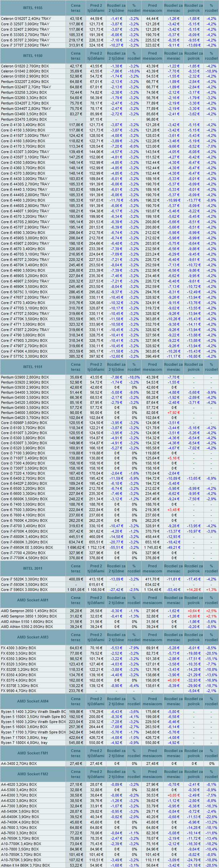219x868 pixels.
Task: Select Core i5 5675C 3,10GHz BOX name
Action: tap(24, 292)
